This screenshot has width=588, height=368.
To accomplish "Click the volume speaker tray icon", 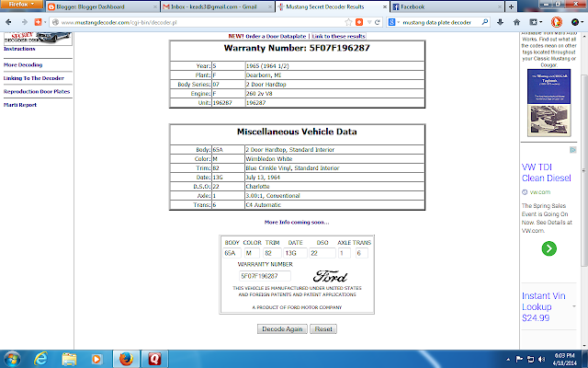I will point(542,360).
